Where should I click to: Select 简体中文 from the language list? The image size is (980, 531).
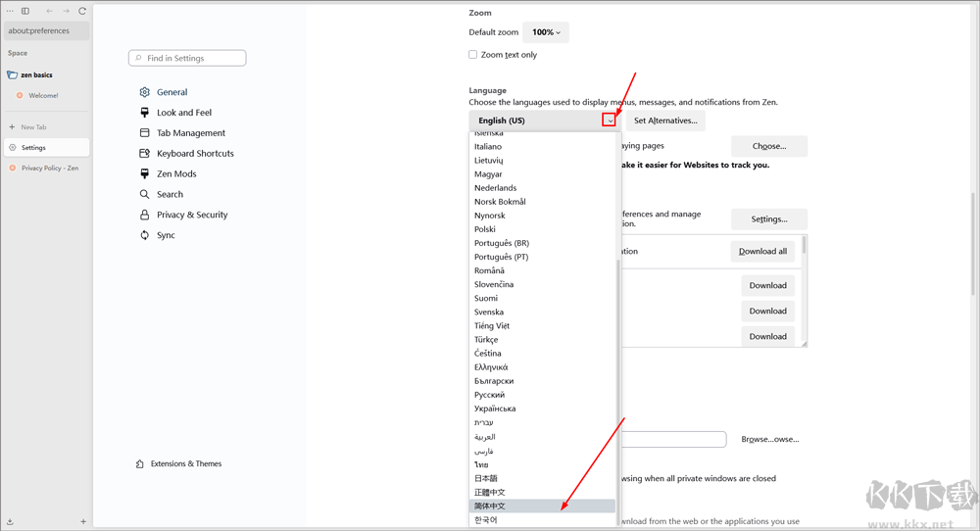490,506
